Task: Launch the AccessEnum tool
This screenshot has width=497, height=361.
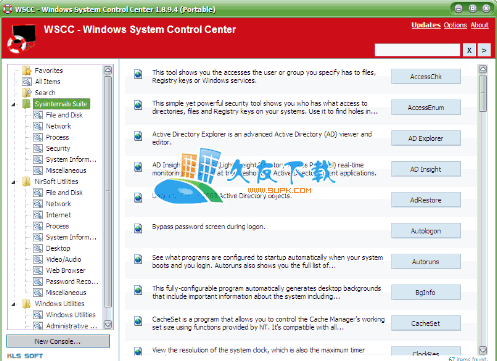Action: coord(426,107)
